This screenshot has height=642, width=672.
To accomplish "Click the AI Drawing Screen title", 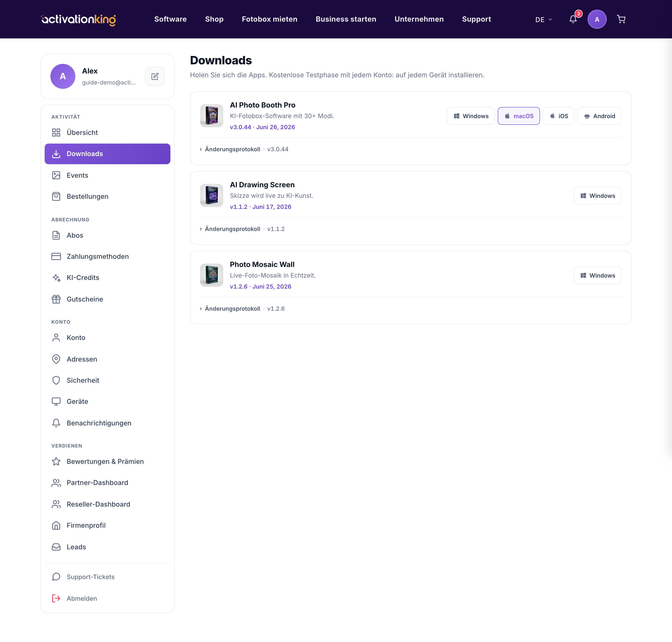I will coord(262,185).
